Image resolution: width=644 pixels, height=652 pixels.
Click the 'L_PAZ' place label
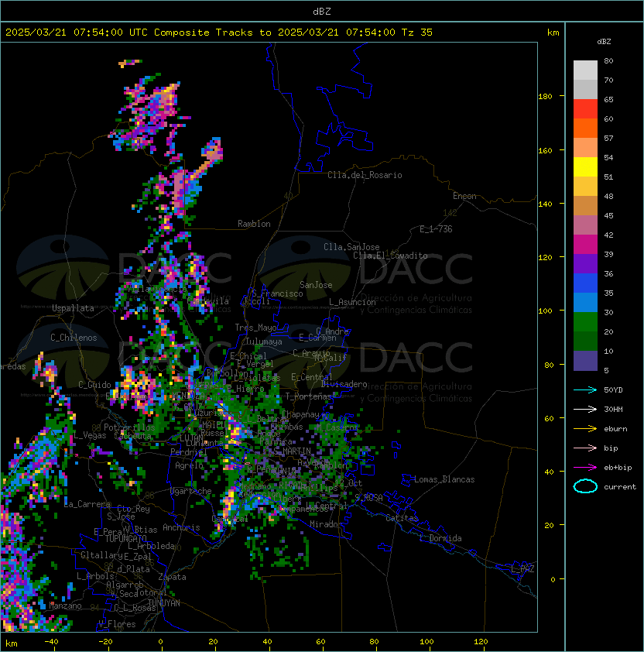point(522,569)
